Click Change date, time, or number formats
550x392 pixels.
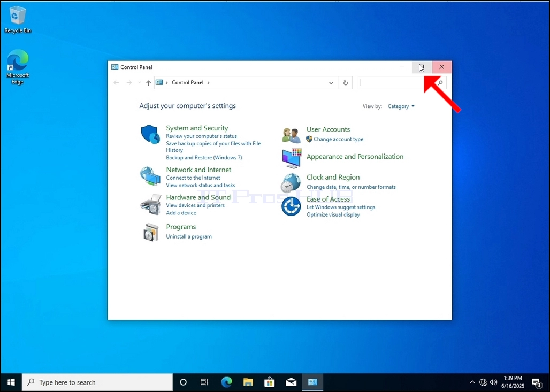[x=351, y=187]
